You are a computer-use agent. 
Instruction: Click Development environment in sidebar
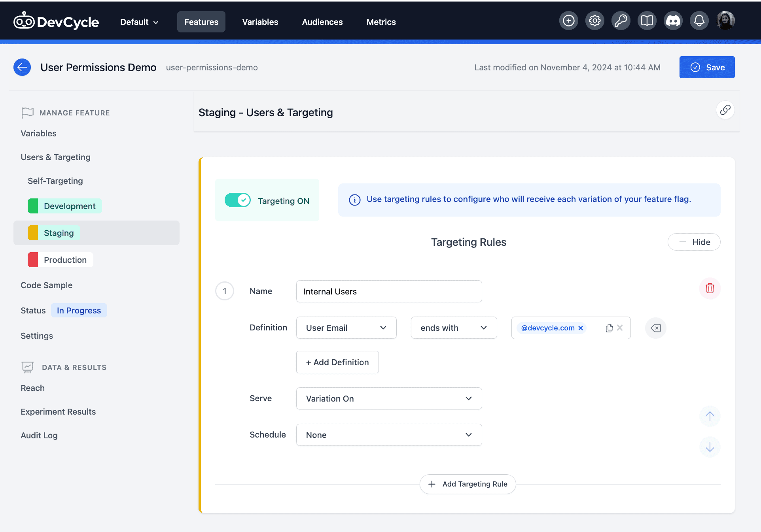coord(69,206)
